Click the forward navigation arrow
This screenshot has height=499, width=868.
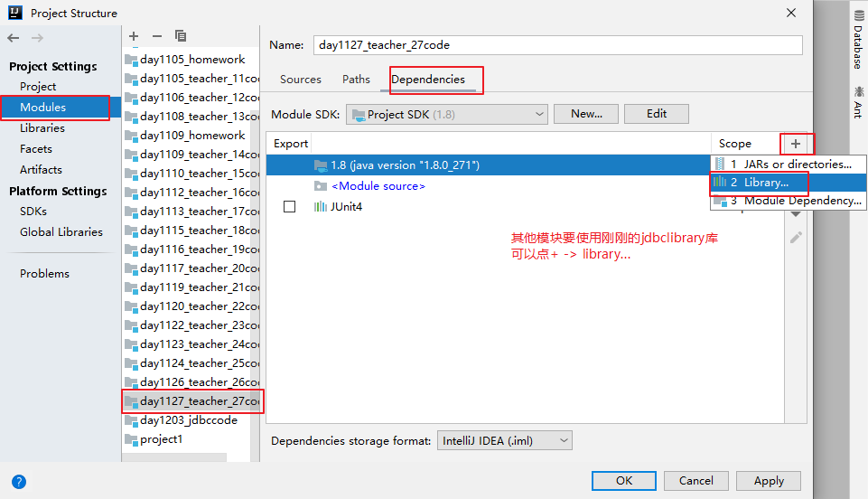tap(37, 38)
